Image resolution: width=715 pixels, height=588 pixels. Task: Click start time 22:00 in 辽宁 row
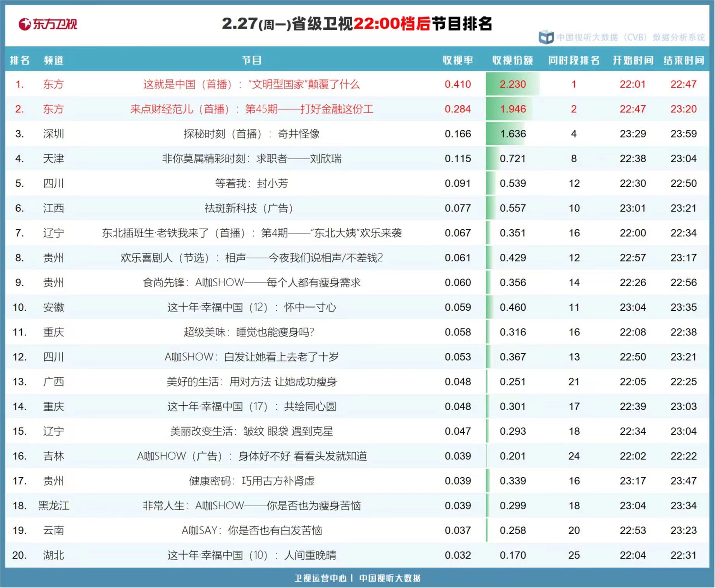click(x=633, y=233)
